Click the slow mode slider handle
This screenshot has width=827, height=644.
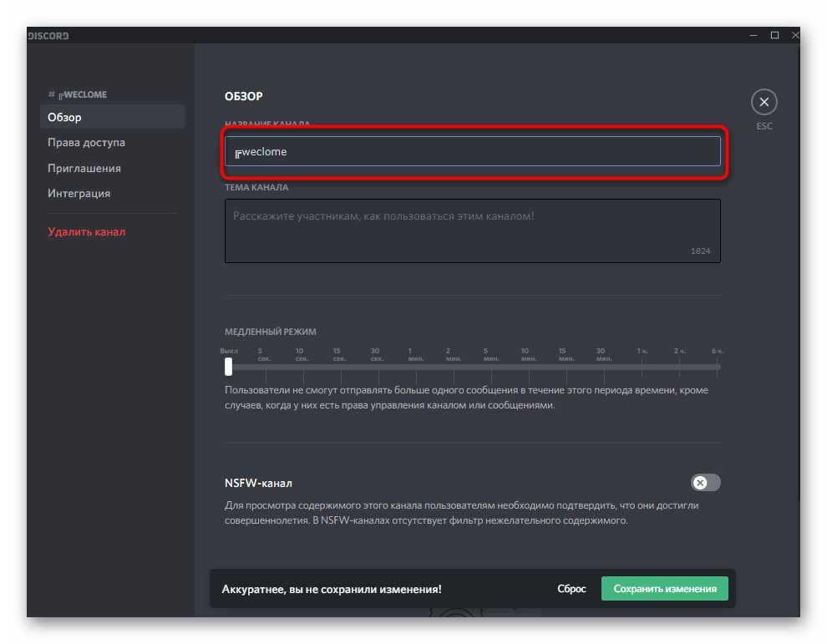(x=229, y=367)
